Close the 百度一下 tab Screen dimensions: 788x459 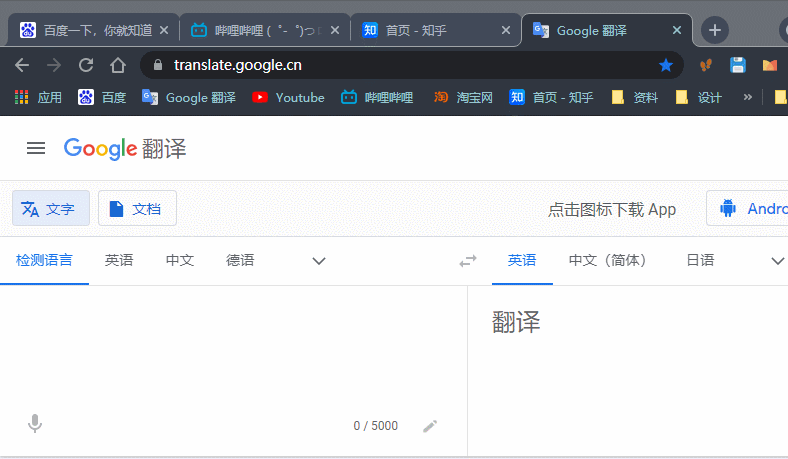(x=164, y=30)
